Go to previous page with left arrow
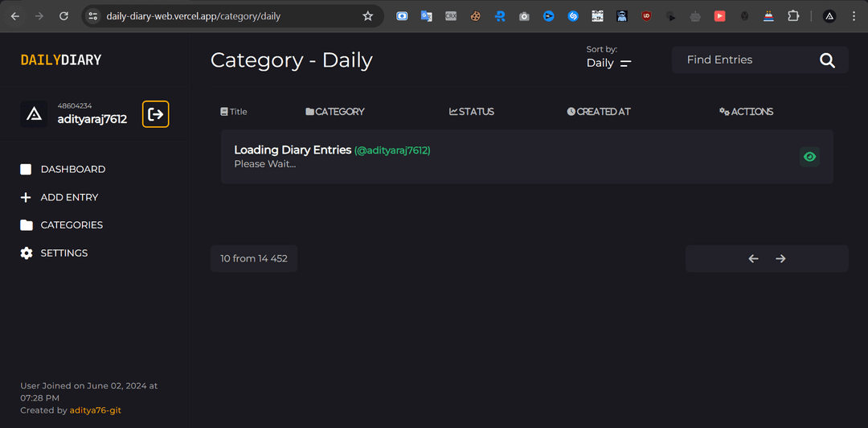868x428 pixels. [x=753, y=258]
